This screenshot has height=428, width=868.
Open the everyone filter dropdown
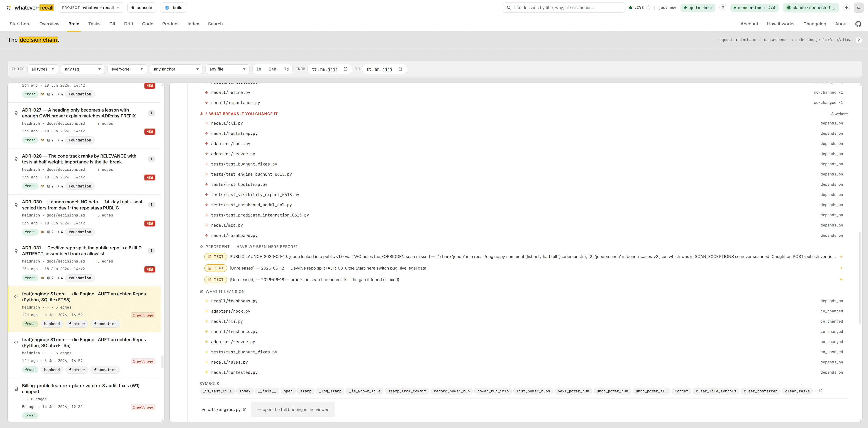click(x=127, y=69)
